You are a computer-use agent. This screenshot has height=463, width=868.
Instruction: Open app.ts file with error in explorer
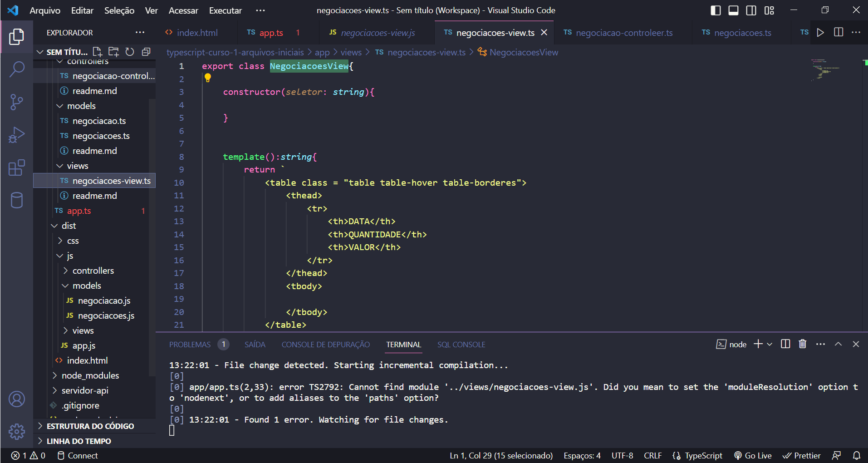pyautogui.click(x=79, y=211)
